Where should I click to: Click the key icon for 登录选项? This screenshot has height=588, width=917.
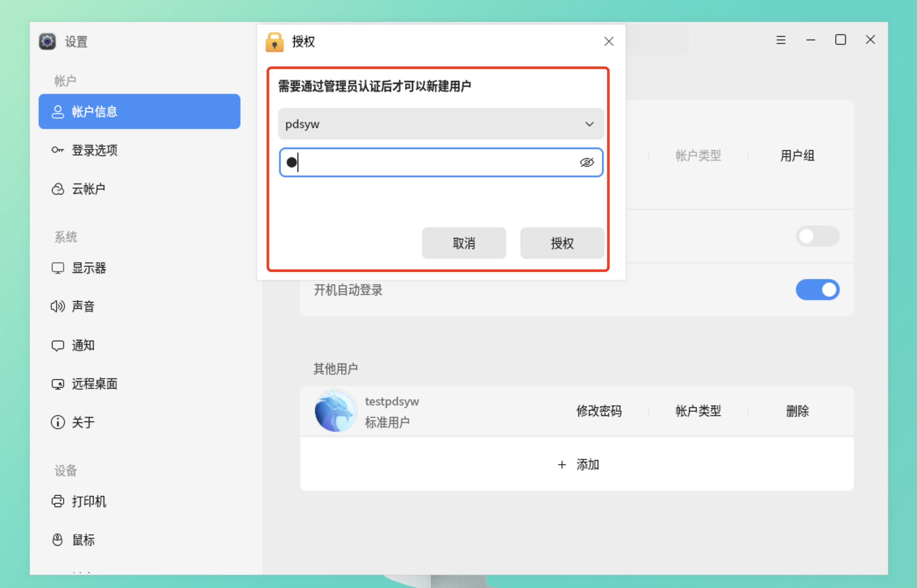click(57, 150)
